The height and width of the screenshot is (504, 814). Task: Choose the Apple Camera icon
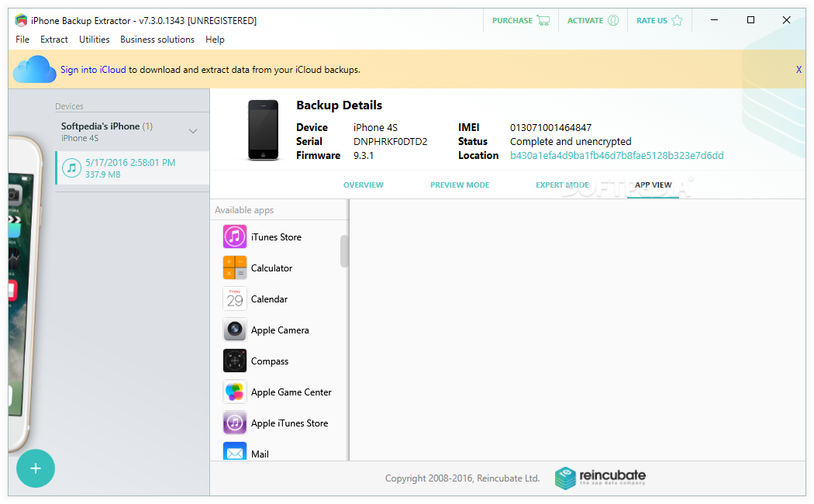235,330
